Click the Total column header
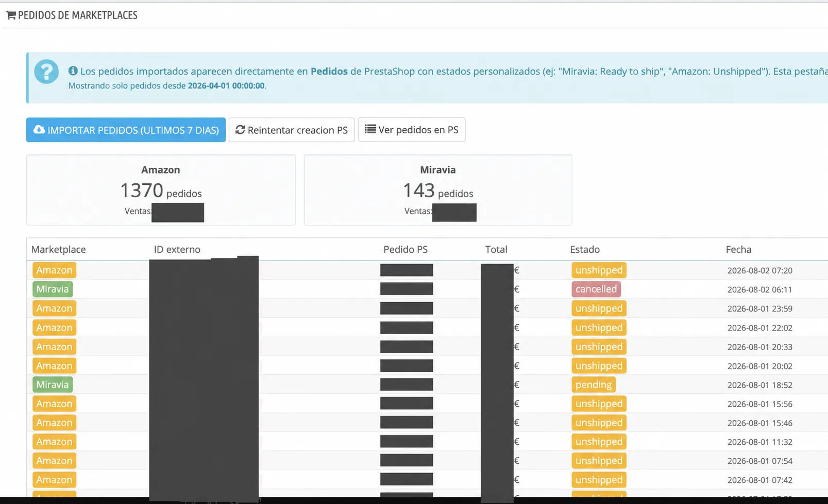 tap(496, 249)
